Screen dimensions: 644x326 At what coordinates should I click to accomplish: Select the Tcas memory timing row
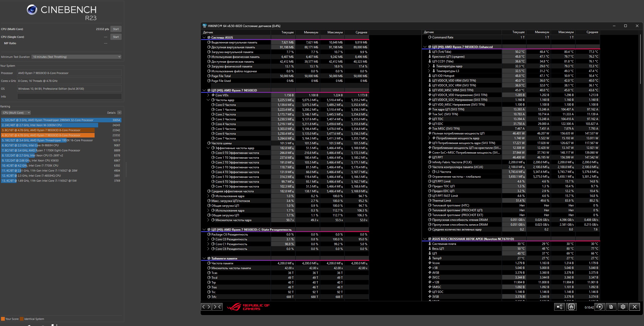tap(285, 273)
